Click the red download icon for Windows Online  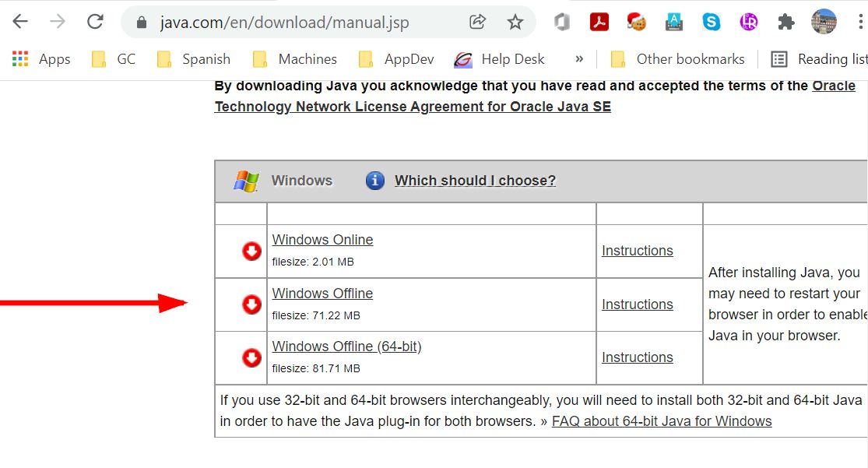[251, 251]
